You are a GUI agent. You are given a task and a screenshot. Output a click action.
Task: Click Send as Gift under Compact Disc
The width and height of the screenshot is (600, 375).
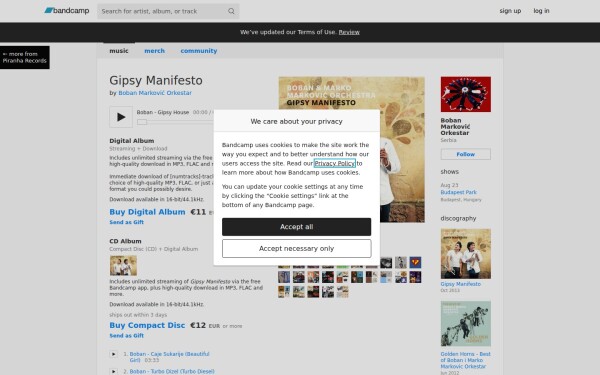coord(127,336)
